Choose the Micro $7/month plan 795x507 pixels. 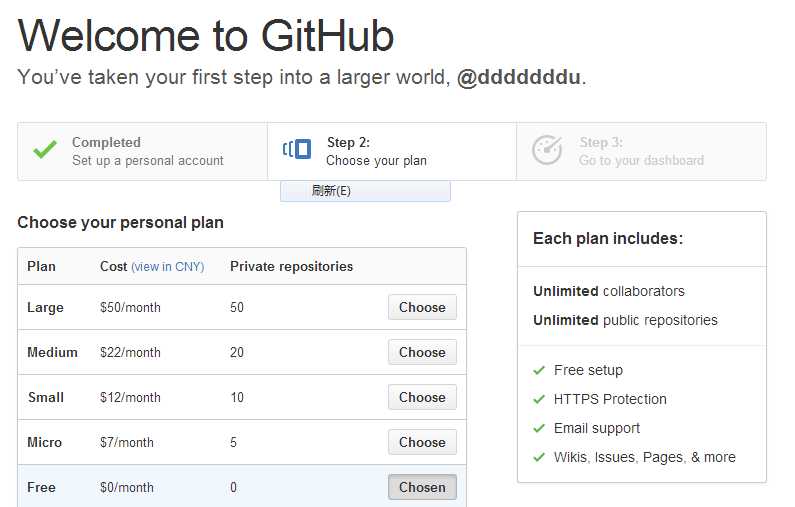pos(422,442)
